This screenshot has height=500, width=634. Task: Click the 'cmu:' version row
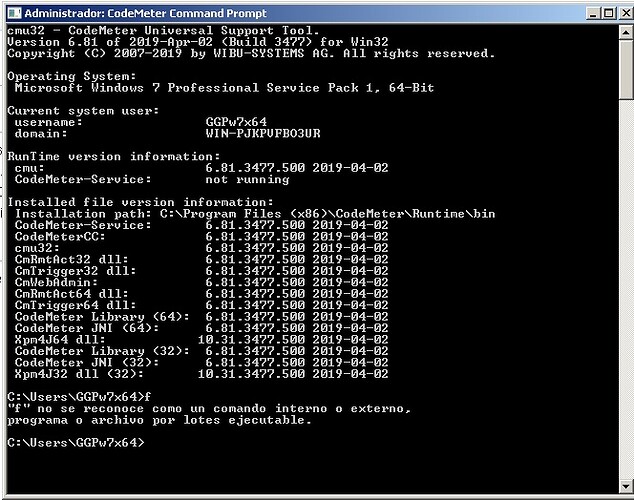click(x=201, y=168)
